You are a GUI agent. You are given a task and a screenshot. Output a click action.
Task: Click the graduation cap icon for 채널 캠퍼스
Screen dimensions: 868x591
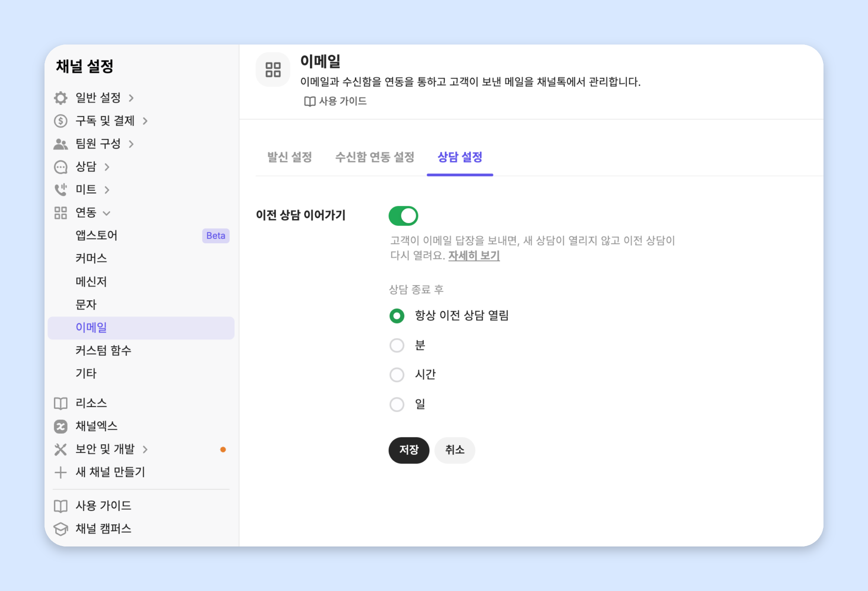click(60, 529)
